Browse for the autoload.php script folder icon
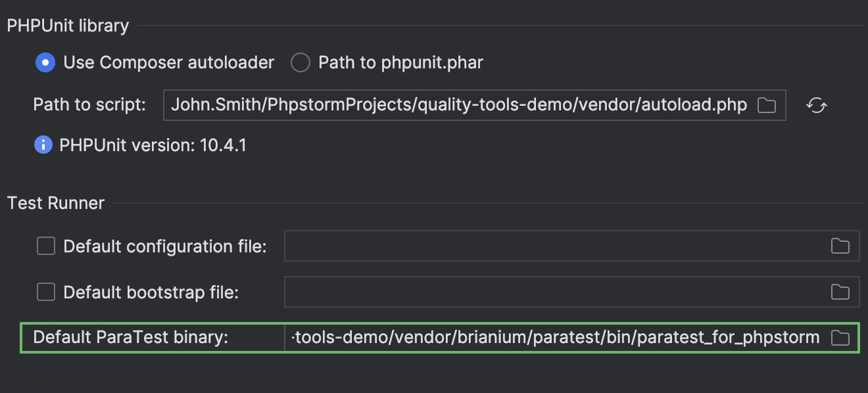Image resolution: width=868 pixels, height=393 pixels. pyautogui.click(x=767, y=105)
